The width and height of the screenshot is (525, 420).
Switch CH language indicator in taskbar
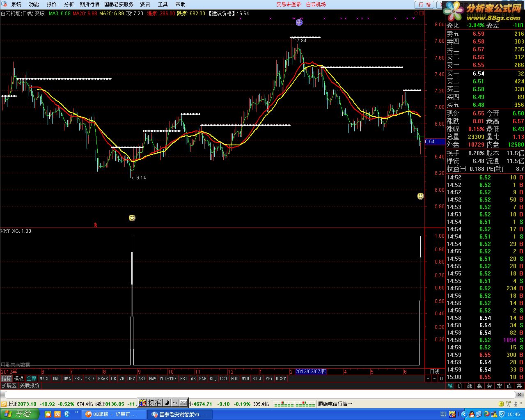tap(443, 414)
